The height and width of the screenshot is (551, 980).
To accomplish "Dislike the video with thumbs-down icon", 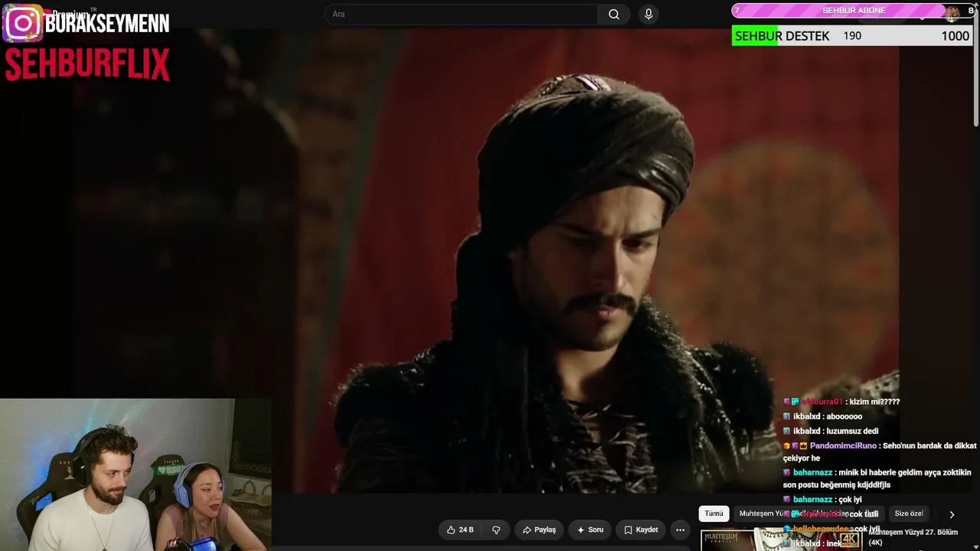I will click(x=496, y=530).
